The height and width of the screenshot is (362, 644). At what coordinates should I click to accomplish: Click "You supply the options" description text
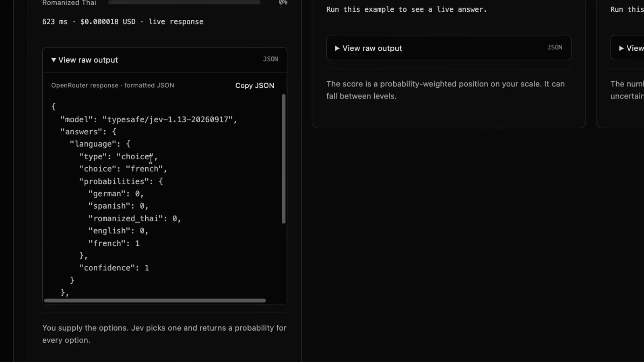pyautogui.click(x=164, y=334)
